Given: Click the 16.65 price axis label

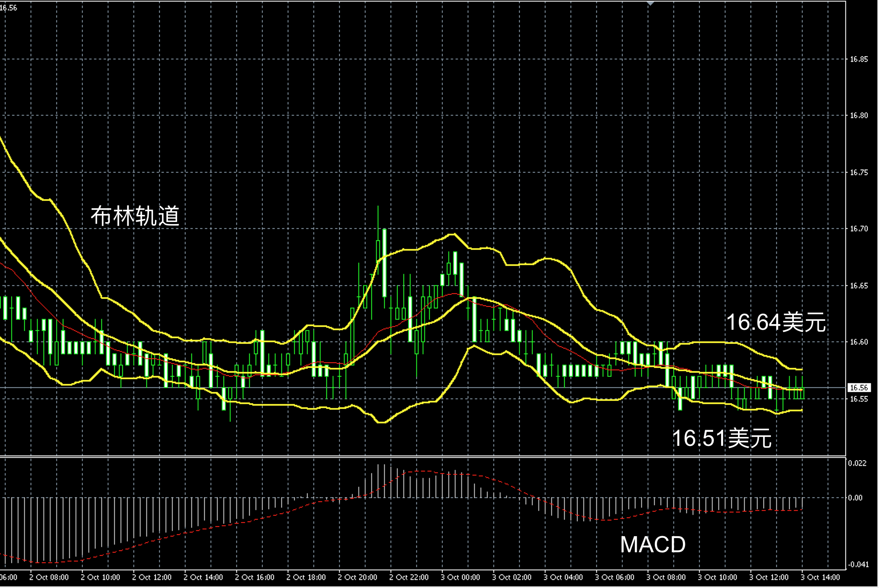Looking at the screenshot, I should [859, 286].
